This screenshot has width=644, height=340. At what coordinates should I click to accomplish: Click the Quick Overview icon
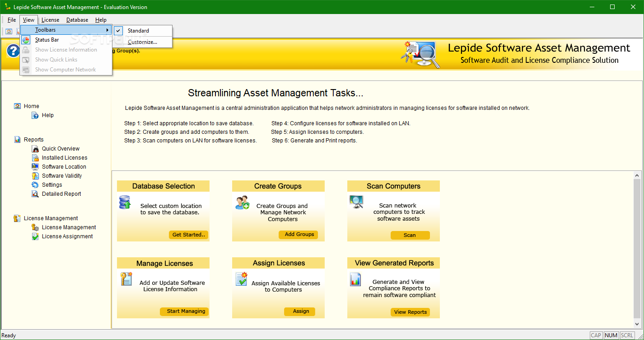35,149
